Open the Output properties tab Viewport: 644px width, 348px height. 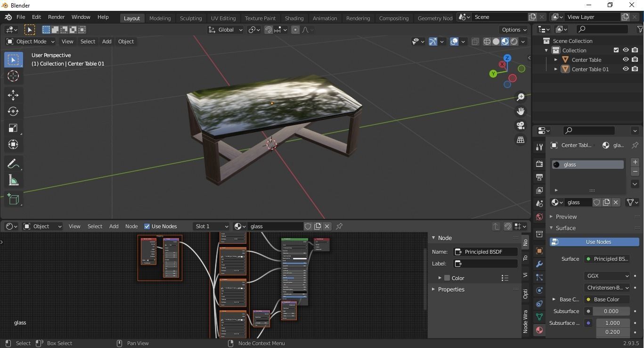(539, 177)
